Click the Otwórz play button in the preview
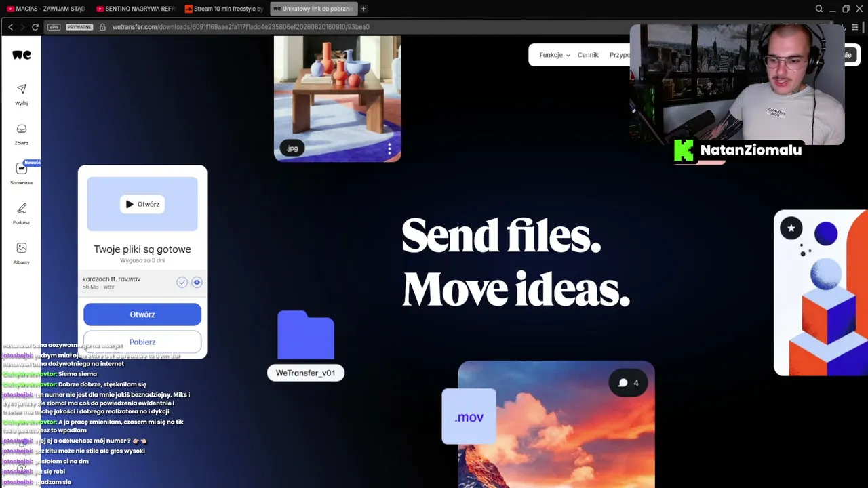The image size is (868, 488). tap(142, 204)
